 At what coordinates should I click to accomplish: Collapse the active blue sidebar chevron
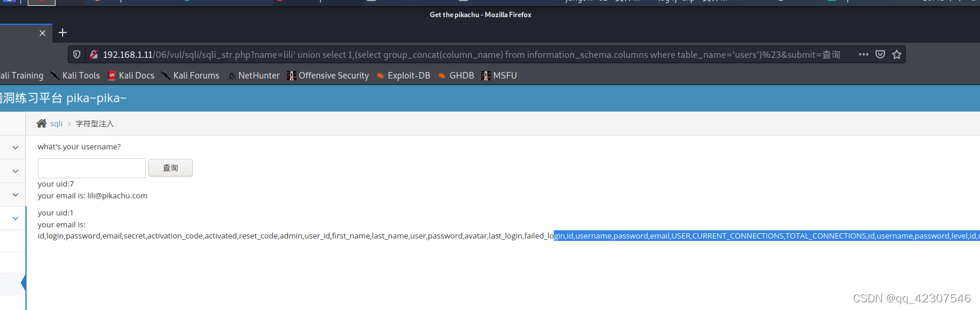coord(15,218)
